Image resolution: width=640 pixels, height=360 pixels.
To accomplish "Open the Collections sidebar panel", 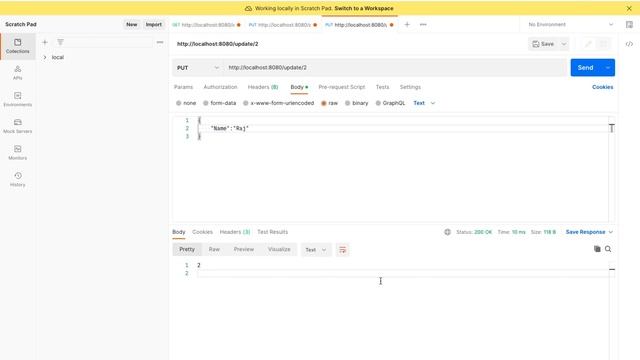I will (x=18, y=46).
